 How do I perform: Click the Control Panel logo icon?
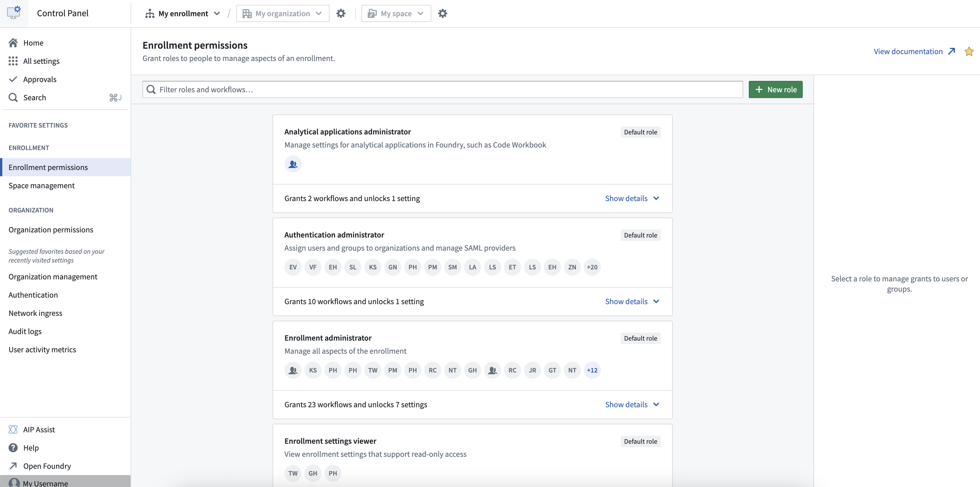pyautogui.click(x=14, y=13)
